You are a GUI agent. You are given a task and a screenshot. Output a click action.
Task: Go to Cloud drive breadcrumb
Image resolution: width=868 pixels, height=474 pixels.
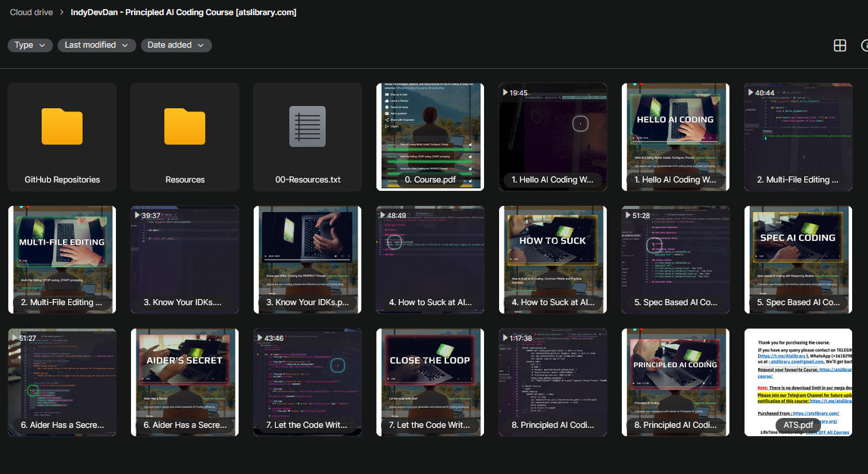point(32,12)
